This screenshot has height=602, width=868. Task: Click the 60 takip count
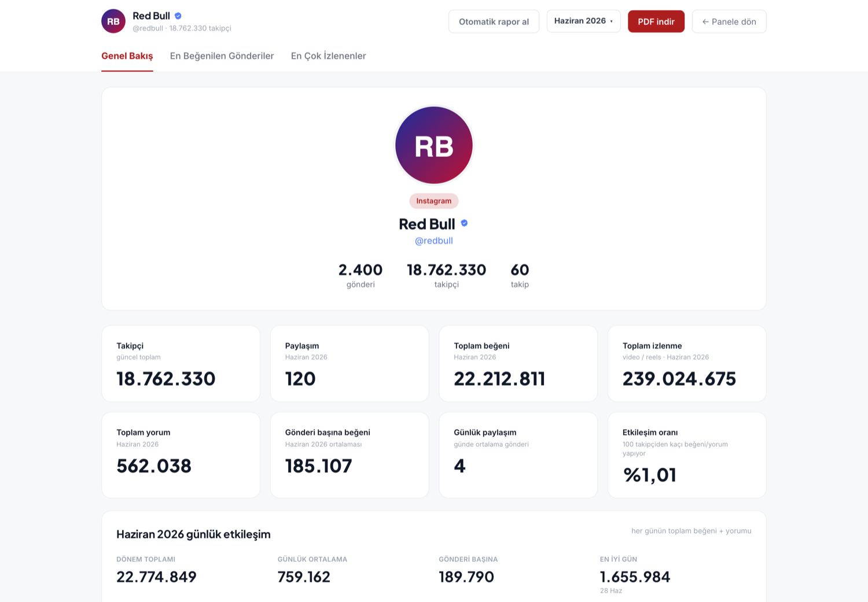[520, 275]
